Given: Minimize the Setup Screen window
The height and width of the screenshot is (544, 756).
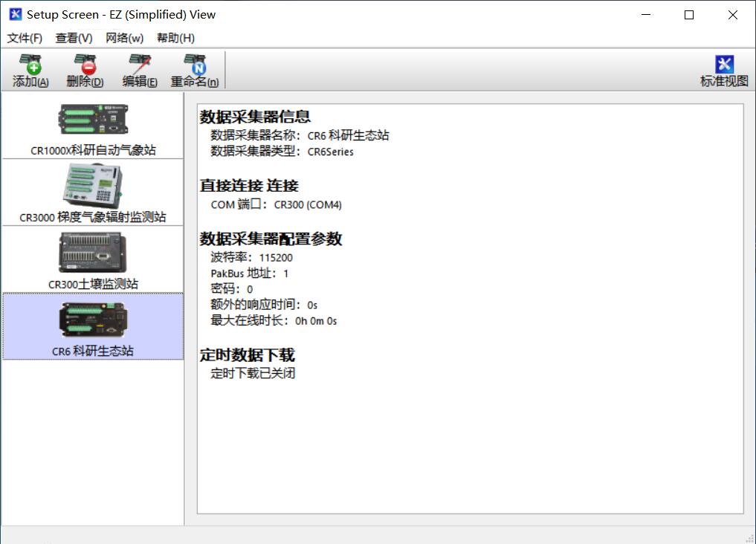Looking at the screenshot, I should 645,15.
